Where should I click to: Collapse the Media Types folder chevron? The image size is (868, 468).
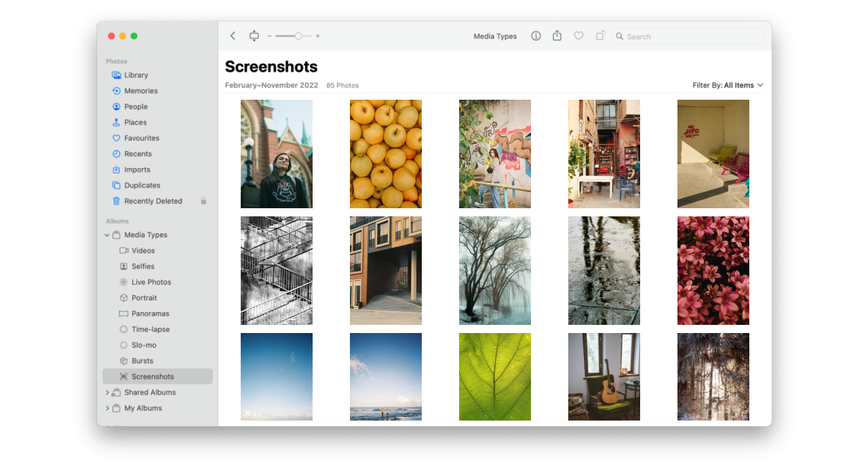pyautogui.click(x=106, y=235)
